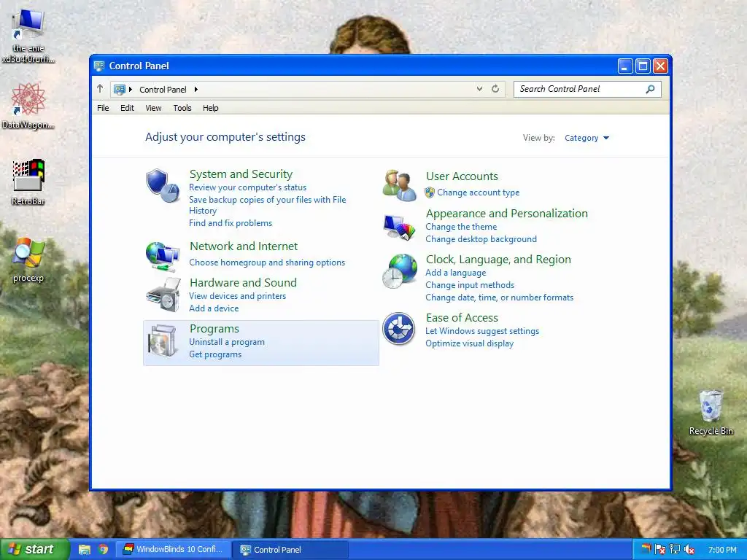Click the Control Panel taskbar button

click(x=291, y=550)
